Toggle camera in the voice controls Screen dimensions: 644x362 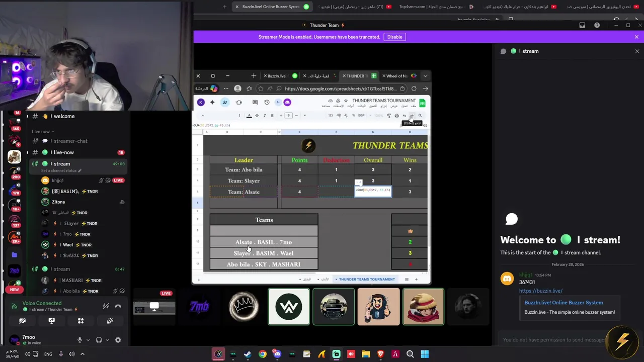22,321
